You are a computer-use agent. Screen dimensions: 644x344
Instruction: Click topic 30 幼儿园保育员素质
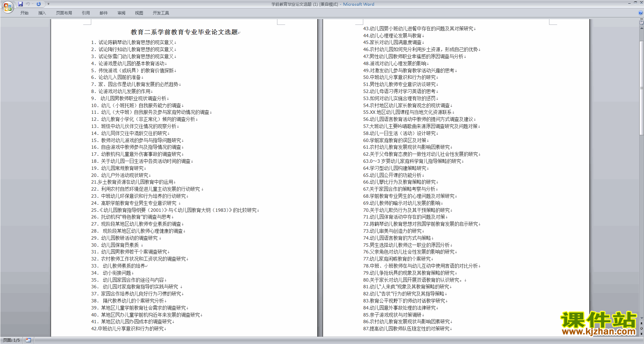click(115, 245)
